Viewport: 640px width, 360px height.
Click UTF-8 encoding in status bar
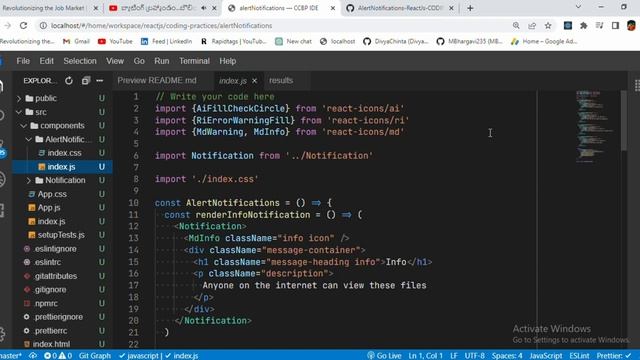(475, 356)
